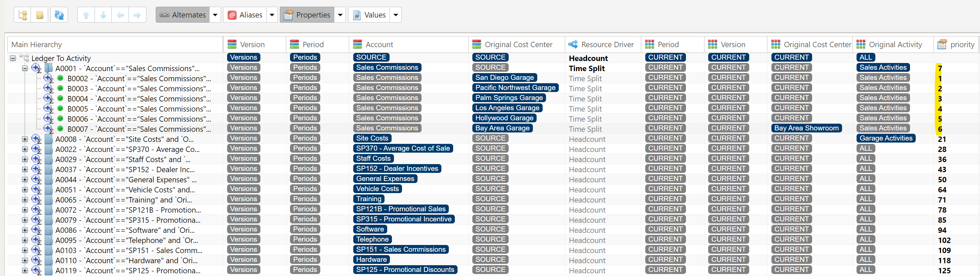Click the Aliases button
Image resolution: width=980 pixels, height=276 pixels.
245,15
